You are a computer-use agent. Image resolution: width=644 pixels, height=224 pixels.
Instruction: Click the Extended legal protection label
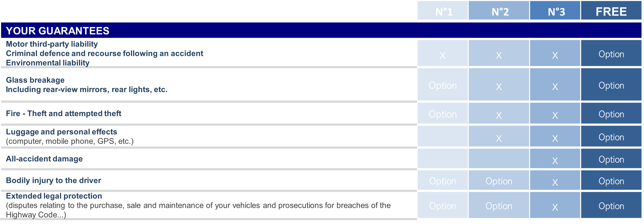click(54, 196)
